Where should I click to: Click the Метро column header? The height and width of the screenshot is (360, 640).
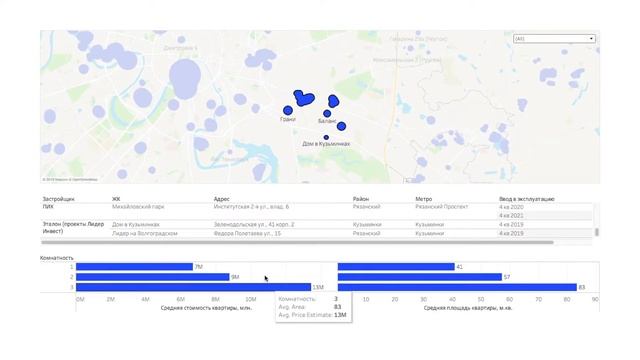click(x=424, y=199)
